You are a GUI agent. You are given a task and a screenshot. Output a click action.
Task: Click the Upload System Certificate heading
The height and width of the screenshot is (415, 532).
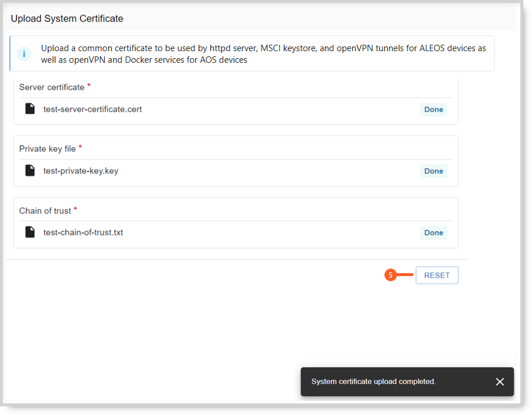coord(67,19)
